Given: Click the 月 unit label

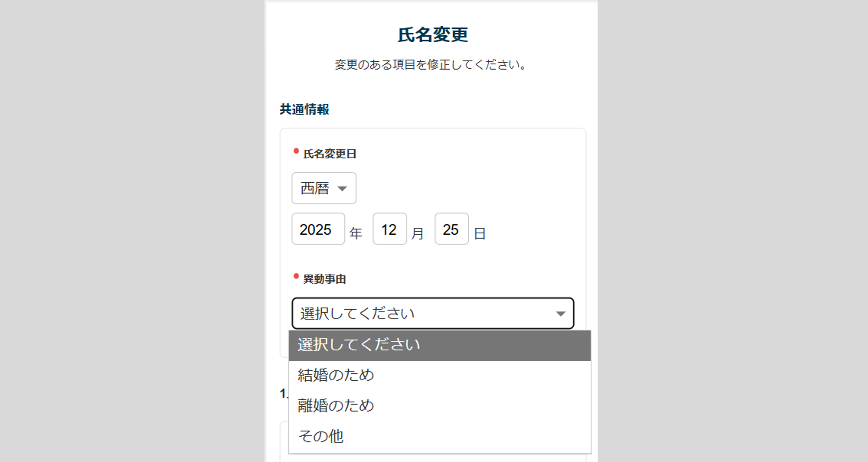Looking at the screenshot, I should pyautogui.click(x=417, y=233).
